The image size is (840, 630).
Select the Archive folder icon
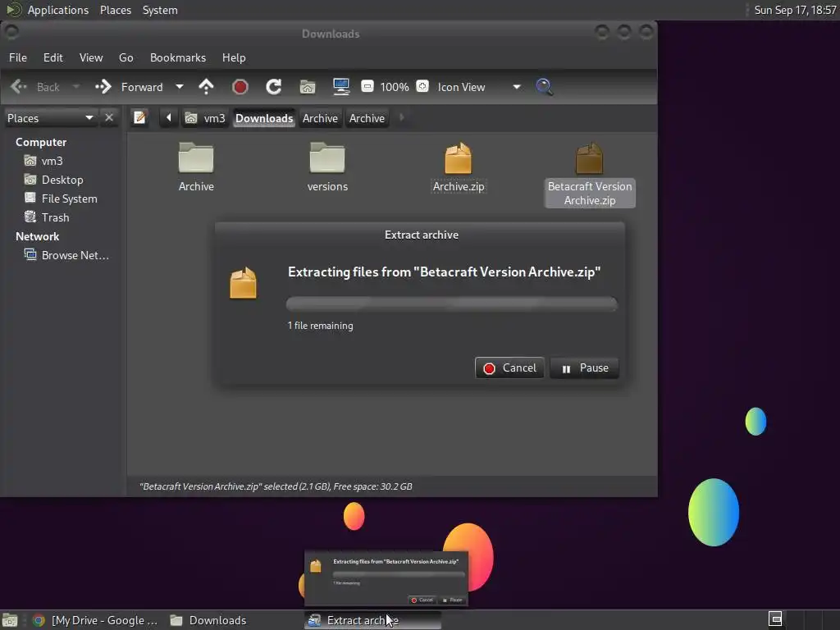click(x=196, y=157)
